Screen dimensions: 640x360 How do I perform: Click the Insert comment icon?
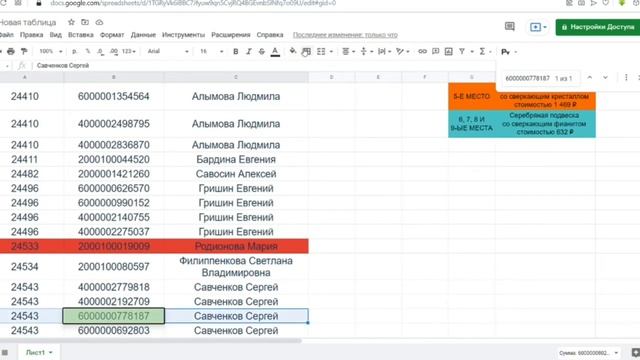point(436,51)
